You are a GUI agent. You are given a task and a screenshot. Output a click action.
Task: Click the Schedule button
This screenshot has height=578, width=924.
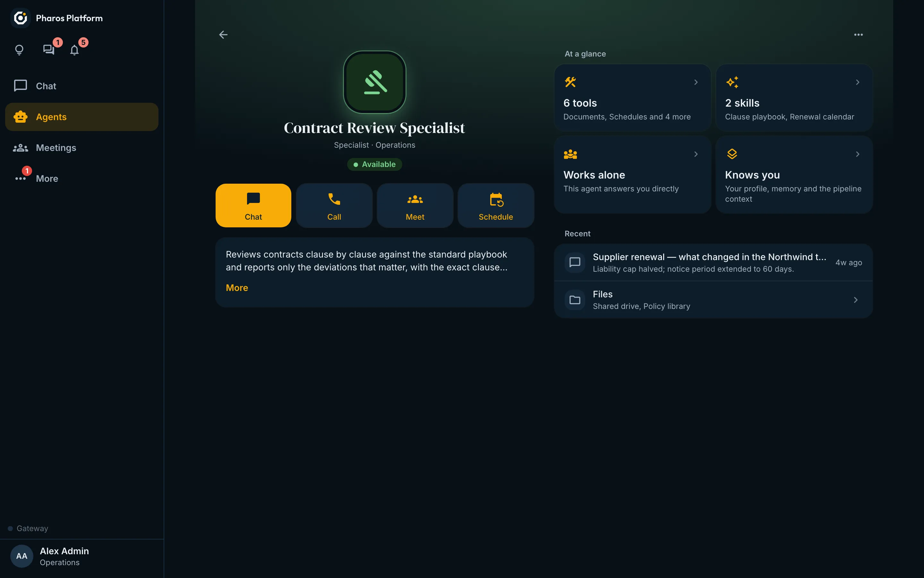tap(496, 206)
